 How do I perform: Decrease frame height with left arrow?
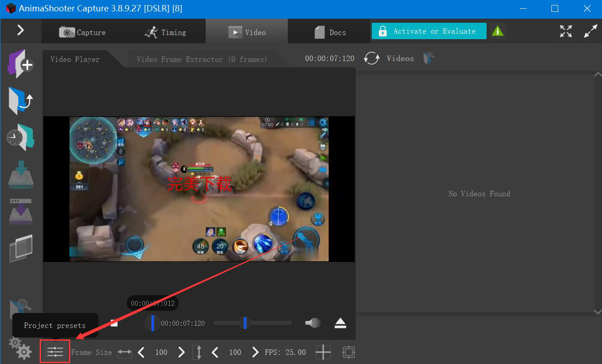point(215,352)
